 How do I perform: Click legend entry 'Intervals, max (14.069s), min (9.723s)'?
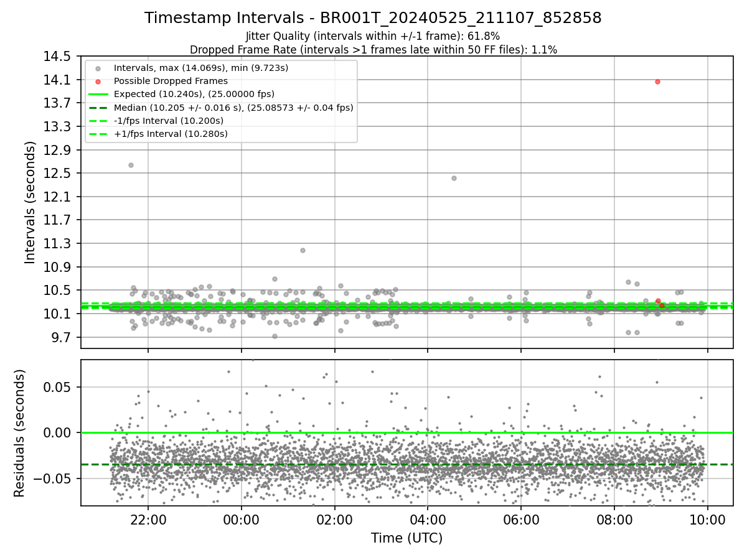[x=201, y=68]
